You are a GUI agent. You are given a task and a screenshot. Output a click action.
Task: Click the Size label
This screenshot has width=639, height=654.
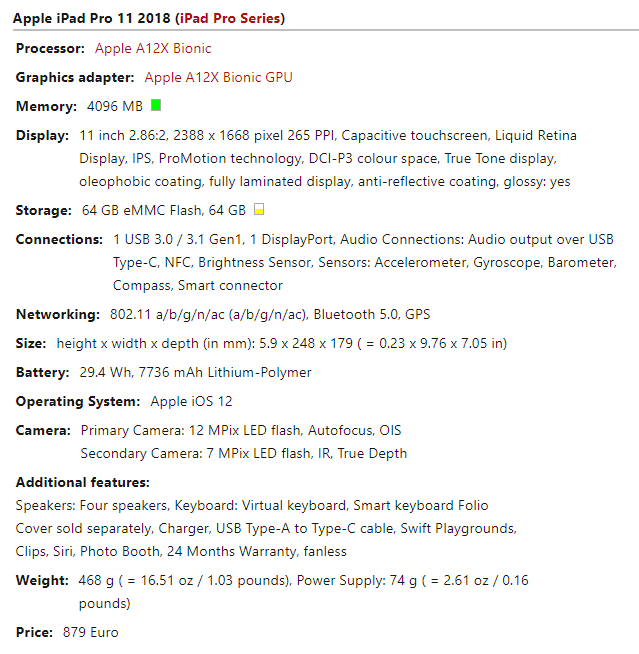click(x=31, y=343)
